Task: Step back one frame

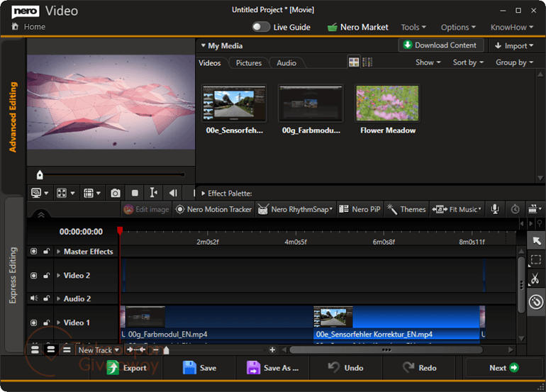Action: (173, 193)
